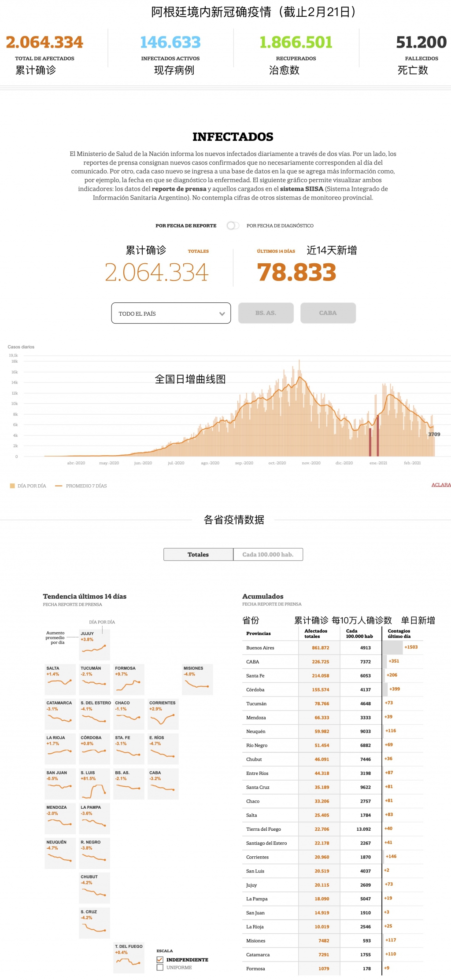Click the Afectados totales column header
The width and height of the screenshot is (451, 980).
[316, 634]
